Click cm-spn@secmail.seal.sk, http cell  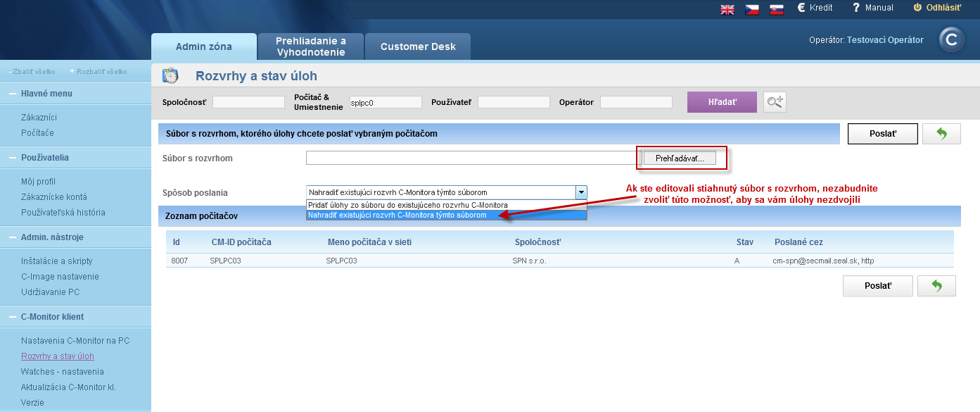pos(823,261)
